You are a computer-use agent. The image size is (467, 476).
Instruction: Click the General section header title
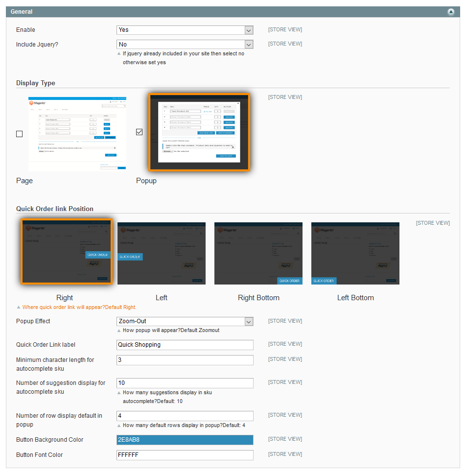[22, 12]
